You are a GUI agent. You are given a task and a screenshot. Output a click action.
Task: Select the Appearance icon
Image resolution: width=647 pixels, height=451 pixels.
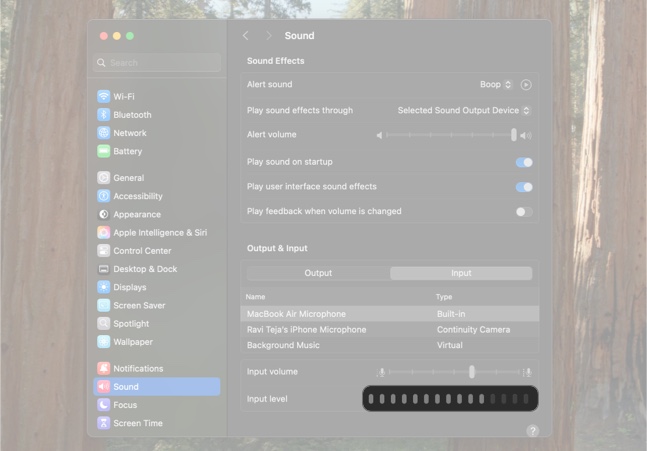click(x=104, y=214)
